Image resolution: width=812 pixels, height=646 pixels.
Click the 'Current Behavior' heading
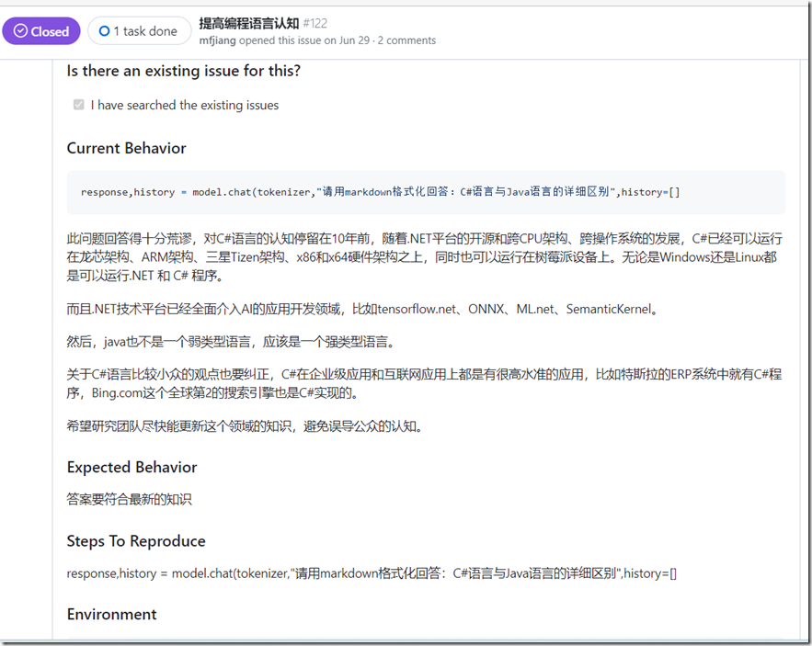pyautogui.click(x=126, y=148)
